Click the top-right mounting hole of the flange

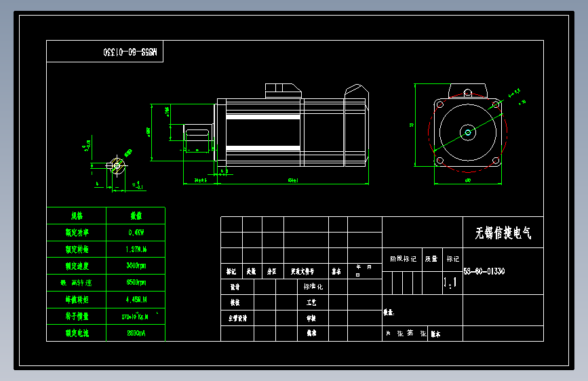point(496,104)
